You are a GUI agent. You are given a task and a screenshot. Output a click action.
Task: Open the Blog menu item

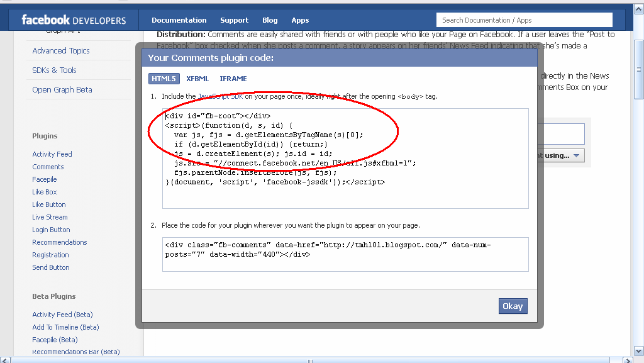(x=270, y=20)
